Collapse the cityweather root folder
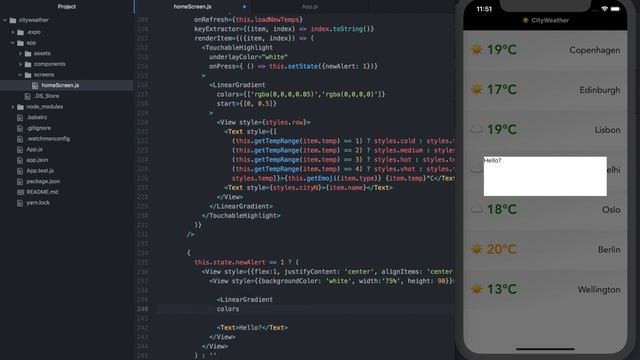640x360 pixels. tap(5, 20)
